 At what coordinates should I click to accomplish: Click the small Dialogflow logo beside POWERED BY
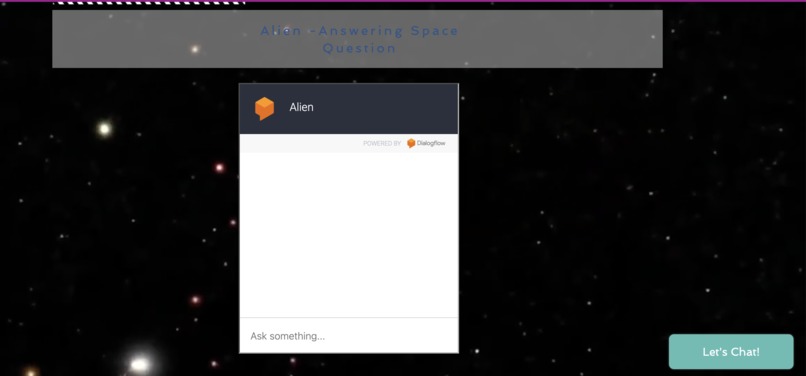(411, 144)
